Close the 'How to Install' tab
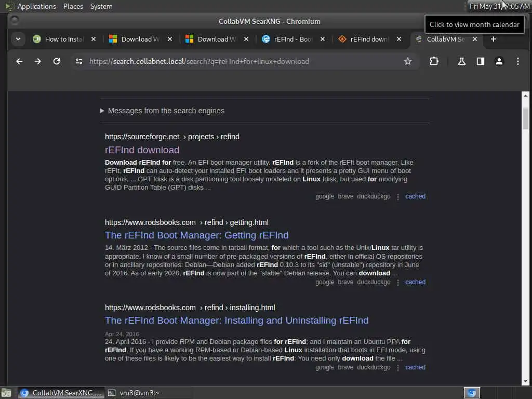Image resolution: width=532 pixels, height=399 pixels. click(94, 39)
